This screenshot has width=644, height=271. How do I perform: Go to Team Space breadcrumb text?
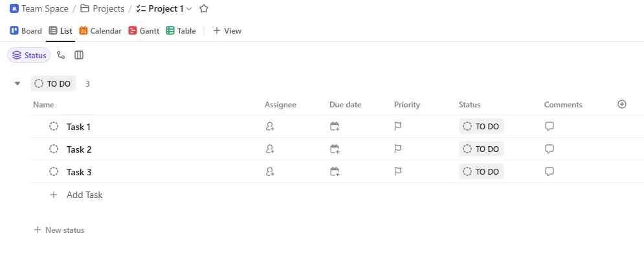click(45, 8)
